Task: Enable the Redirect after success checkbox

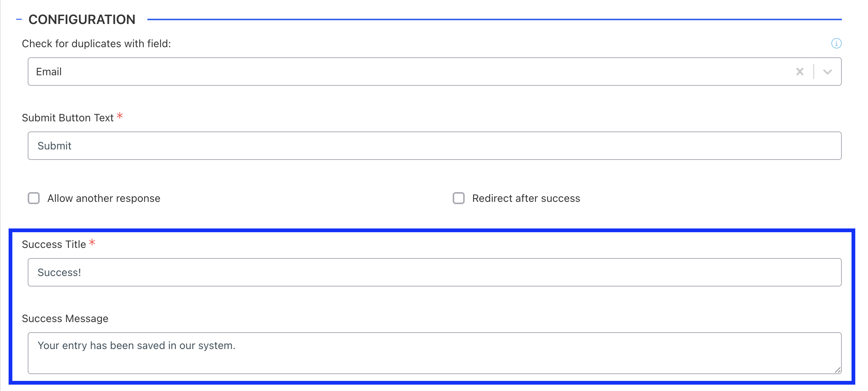Action: click(459, 198)
